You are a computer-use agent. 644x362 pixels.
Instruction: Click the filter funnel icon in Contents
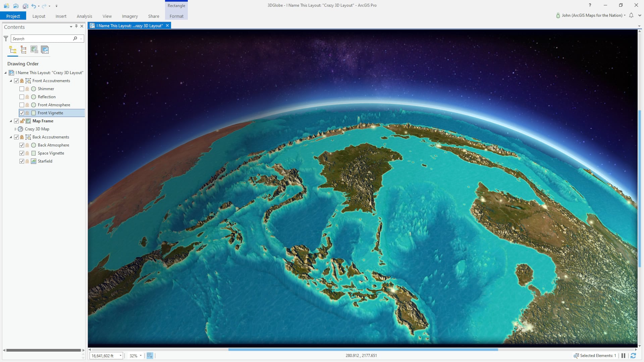[6, 39]
